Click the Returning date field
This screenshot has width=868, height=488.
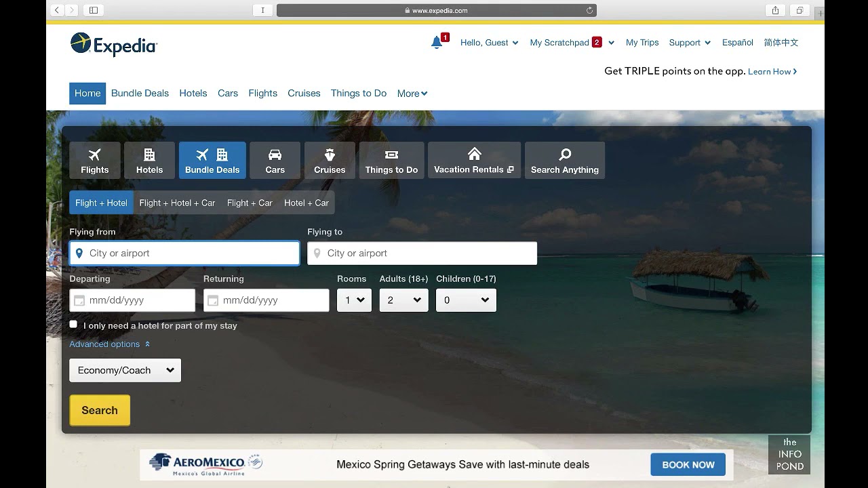267,300
